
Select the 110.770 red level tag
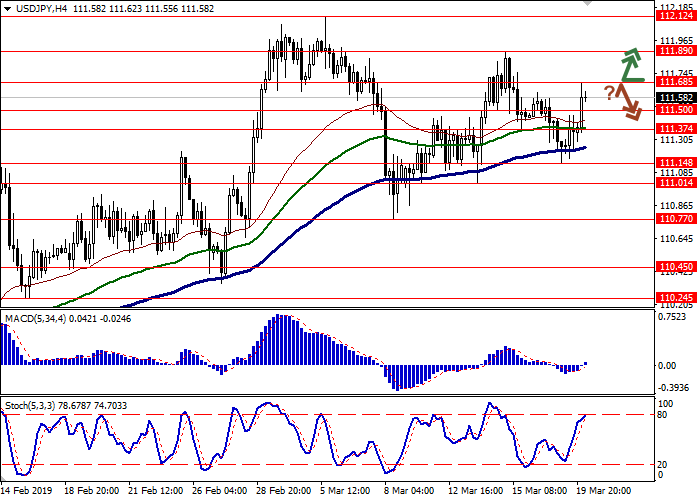click(x=676, y=218)
